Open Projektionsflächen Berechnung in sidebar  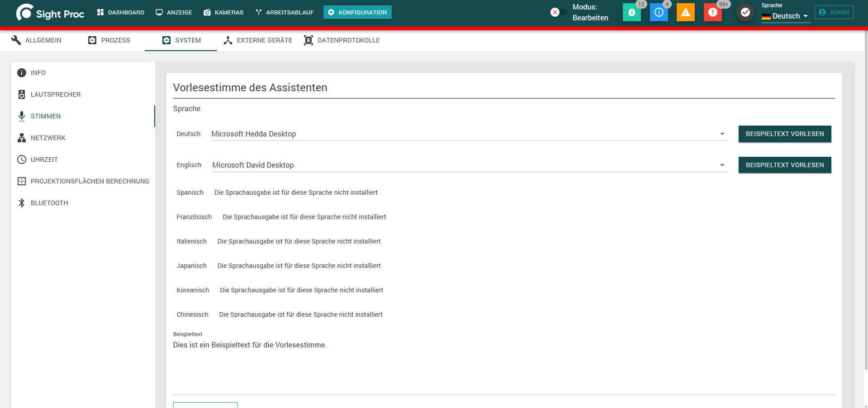point(83,181)
